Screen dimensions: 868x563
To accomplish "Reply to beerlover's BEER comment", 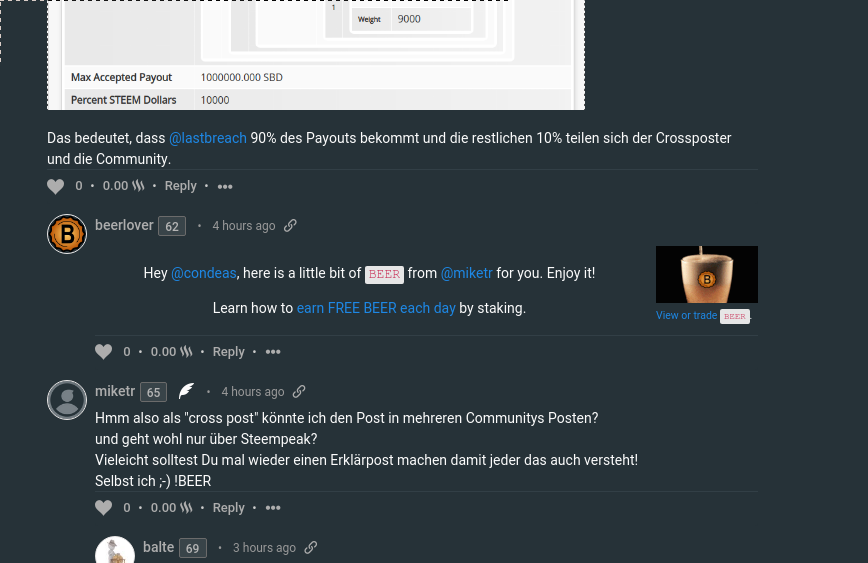I will 229,352.
